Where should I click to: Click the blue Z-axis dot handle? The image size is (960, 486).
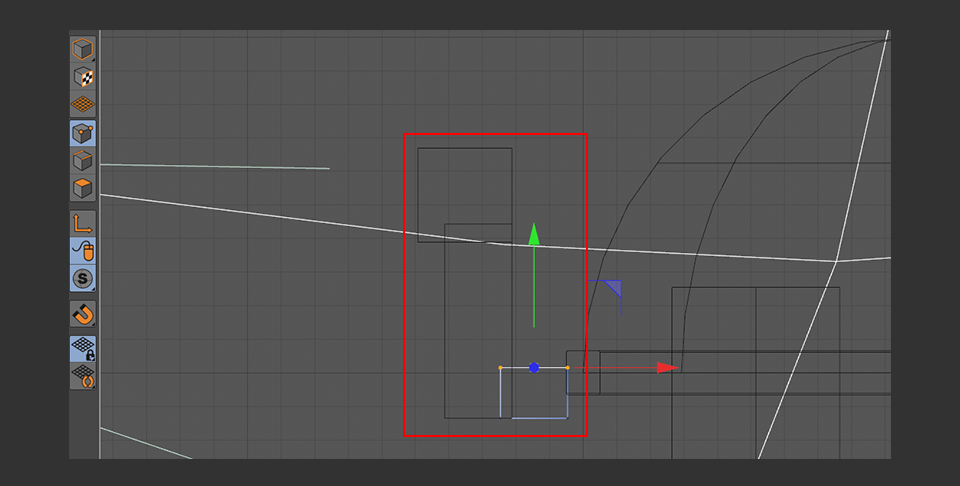coord(534,368)
